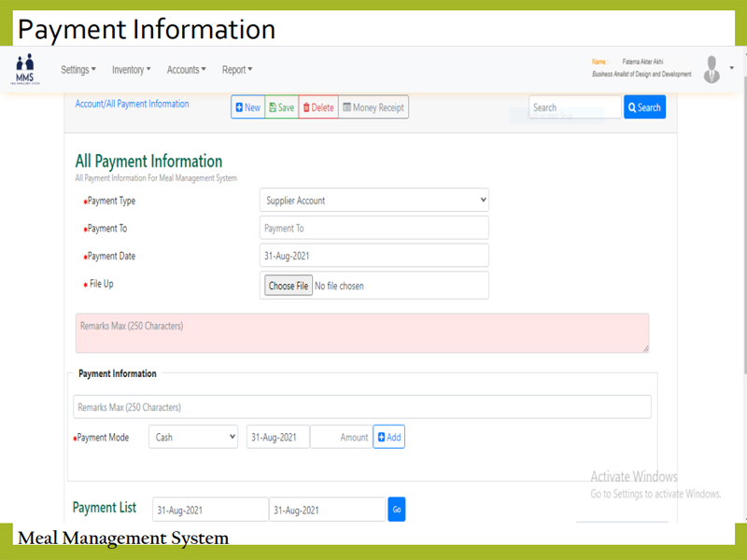
Task: Open the Payment Type dropdown
Action: pyautogui.click(x=373, y=201)
